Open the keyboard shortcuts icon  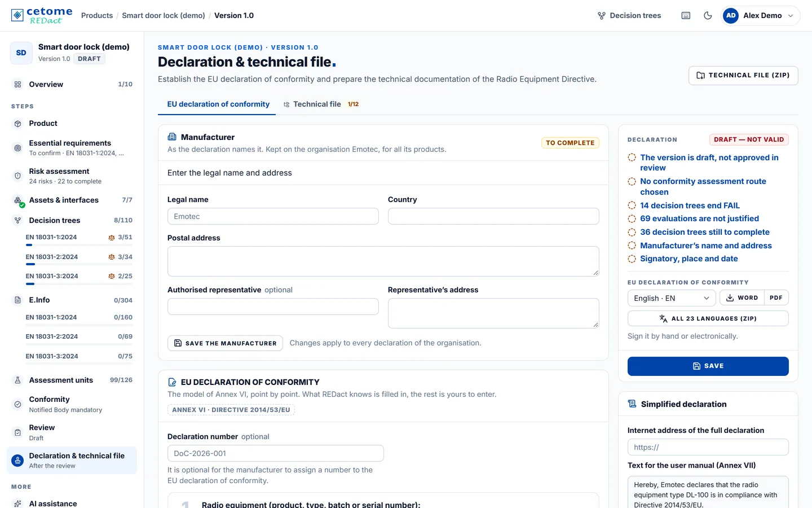[686, 16]
